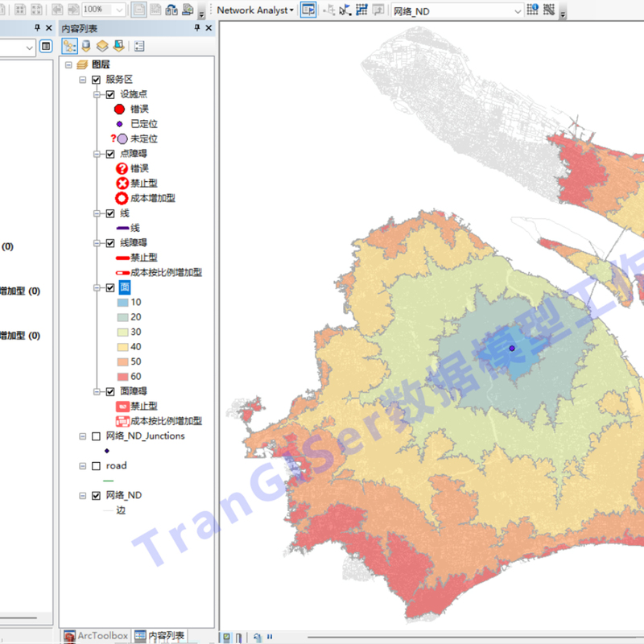Open the Directions window icon
Viewport: 644px width, 644px height.
pyautogui.click(x=377, y=10)
